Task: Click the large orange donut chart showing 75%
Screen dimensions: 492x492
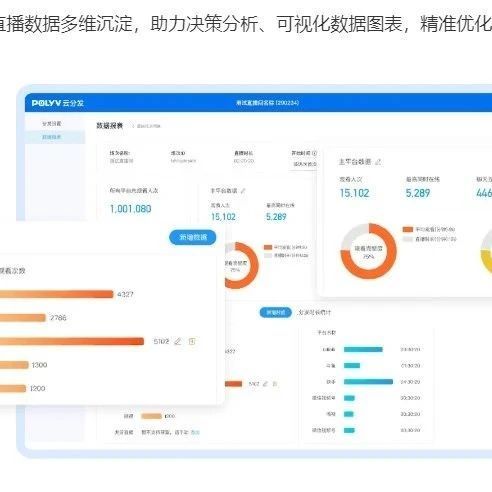Action: pyautogui.click(x=368, y=251)
